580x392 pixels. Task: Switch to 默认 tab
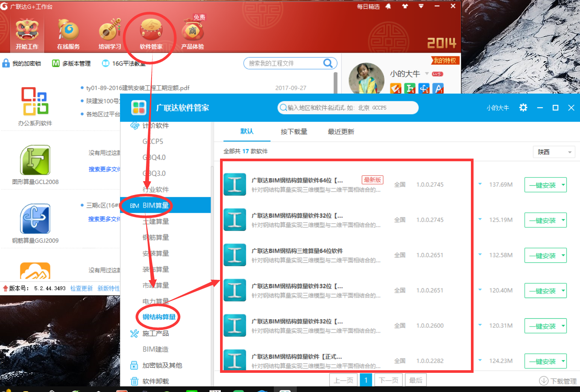tap(247, 131)
